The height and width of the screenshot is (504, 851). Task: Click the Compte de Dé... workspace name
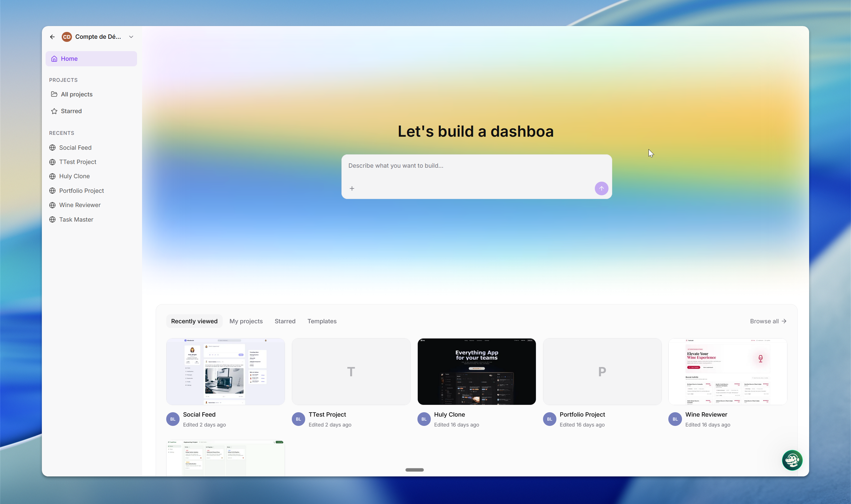pyautogui.click(x=98, y=37)
